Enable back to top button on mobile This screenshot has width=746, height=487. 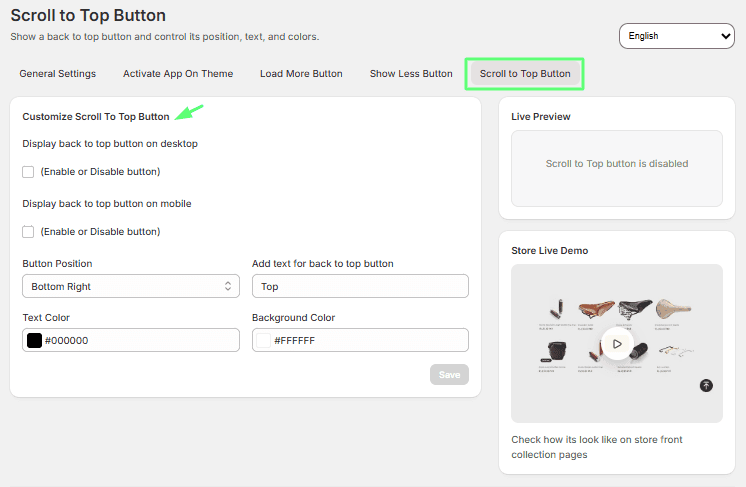pos(28,232)
